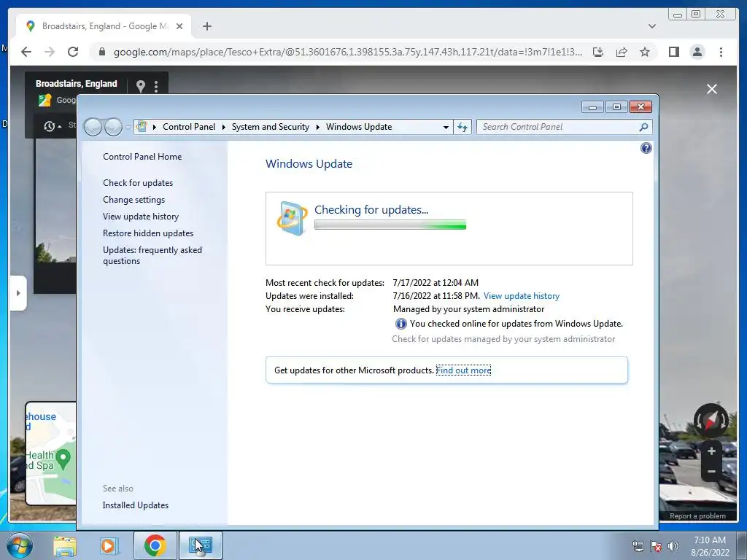Viewport: 747px width, 560px height.
Task: Click the install app icon in Chrome's address bar
Action: [598, 52]
